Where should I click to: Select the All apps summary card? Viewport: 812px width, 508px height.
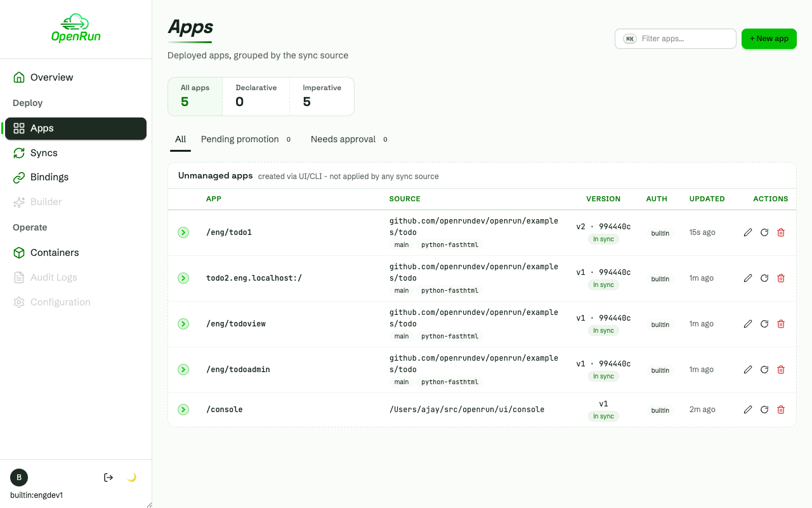coord(195,97)
